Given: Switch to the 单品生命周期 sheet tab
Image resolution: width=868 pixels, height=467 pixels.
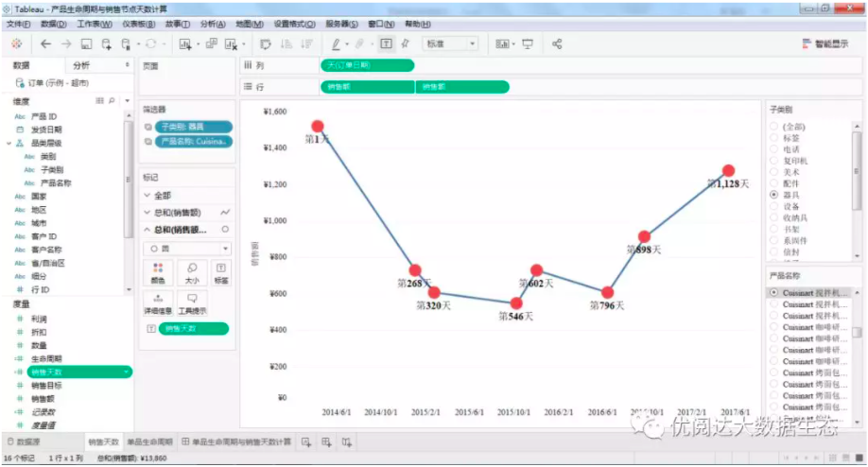Looking at the screenshot, I should pyautogui.click(x=149, y=442).
